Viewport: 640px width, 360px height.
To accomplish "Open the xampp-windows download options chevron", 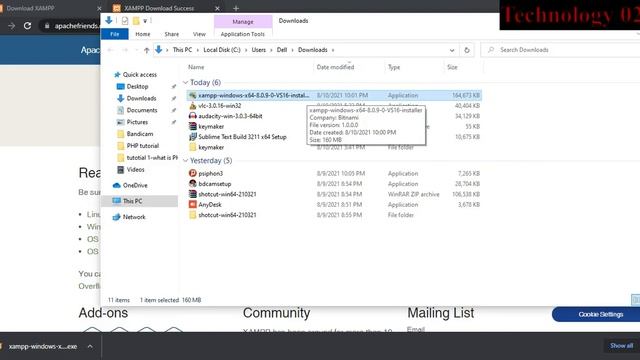I will [90, 347].
